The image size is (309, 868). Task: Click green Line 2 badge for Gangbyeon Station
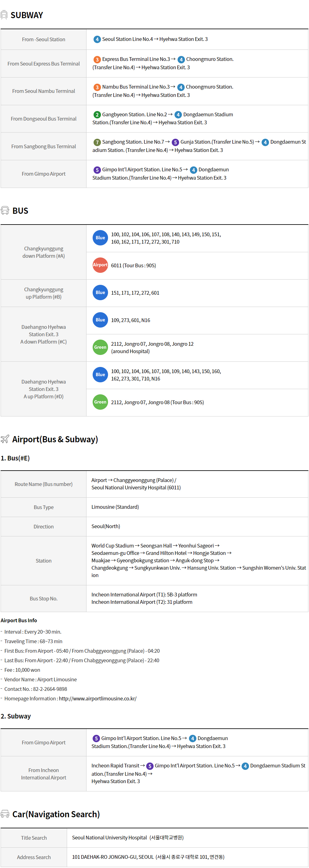point(97,115)
